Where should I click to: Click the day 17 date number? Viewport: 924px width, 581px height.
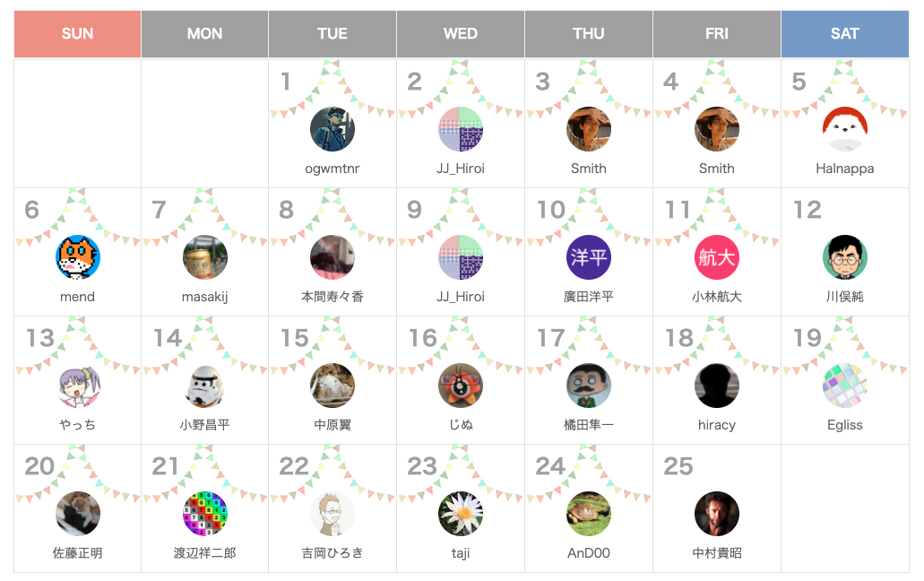tap(551, 338)
